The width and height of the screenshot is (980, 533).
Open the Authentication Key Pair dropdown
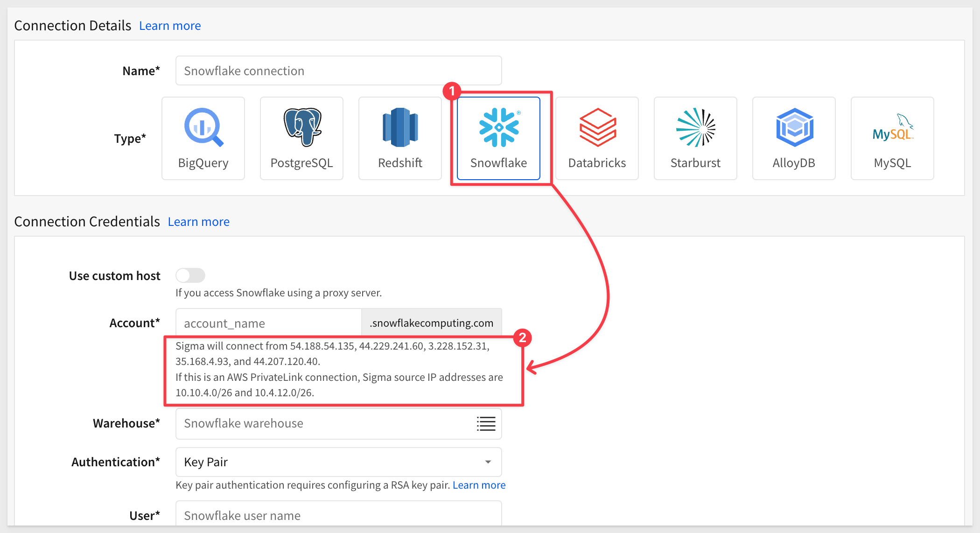click(x=339, y=462)
